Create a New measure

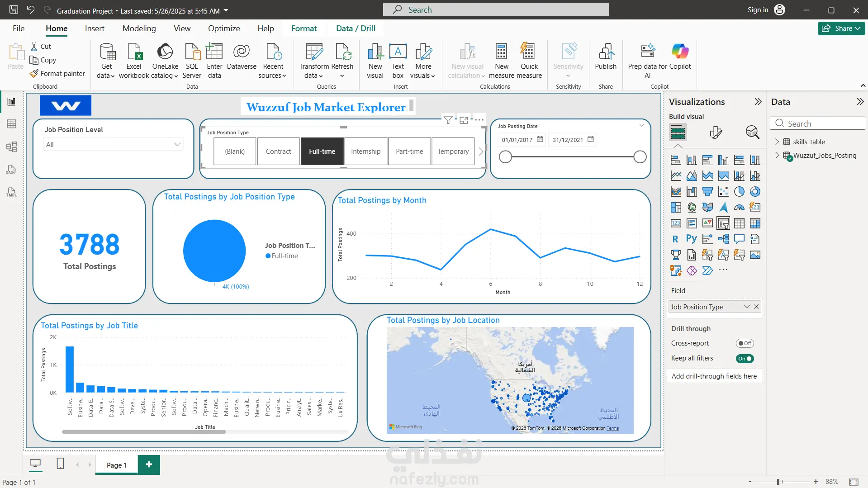(502, 61)
